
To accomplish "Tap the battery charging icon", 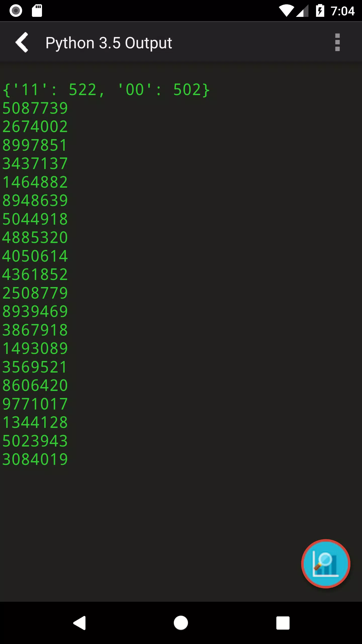I will pos(320,11).
